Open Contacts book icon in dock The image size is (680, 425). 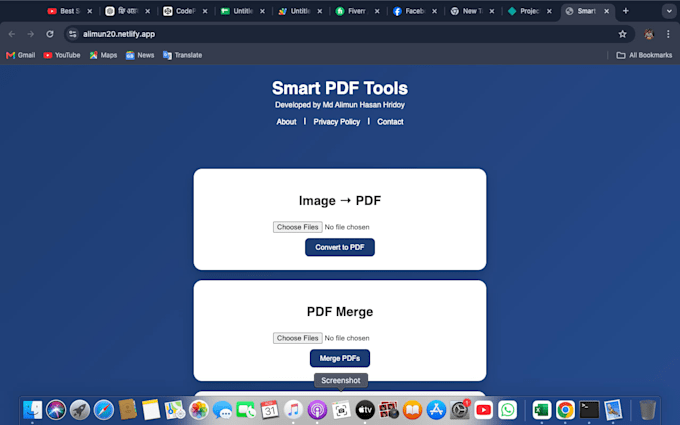[128, 410]
